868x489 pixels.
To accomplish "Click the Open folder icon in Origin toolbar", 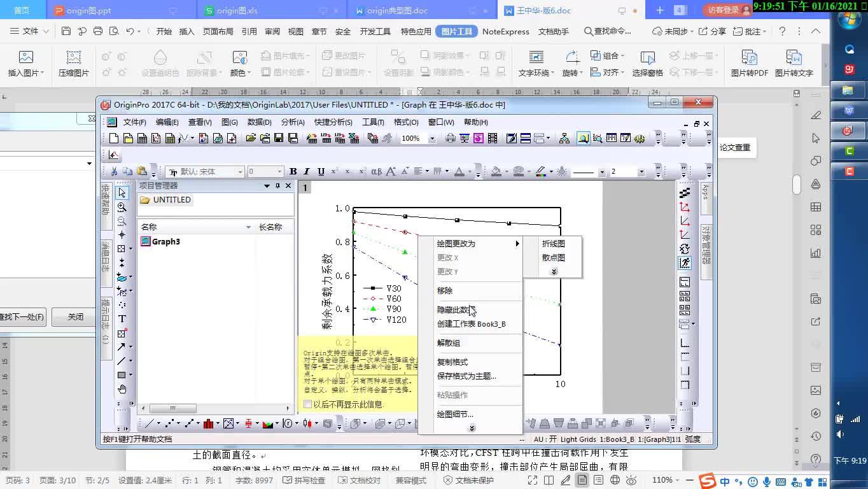I will [x=251, y=138].
